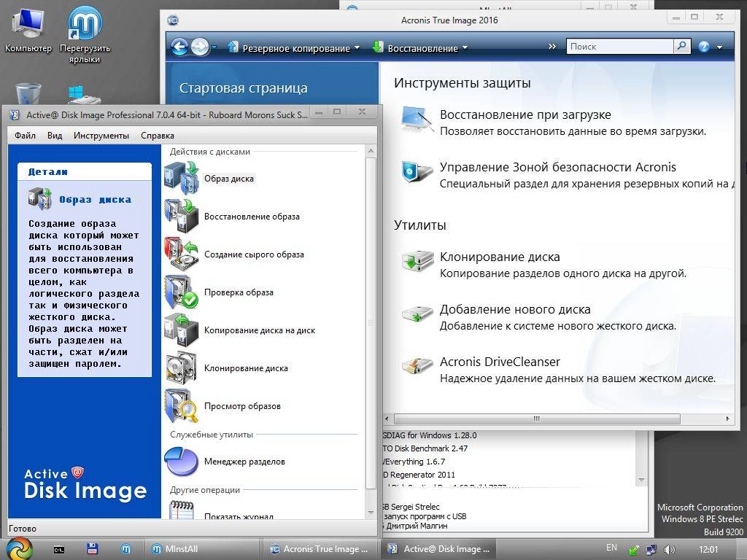Screen dimensions: 747x560
Task: Click Управление Зоной безопасности Acronis link
Action: [x=558, y=167]
